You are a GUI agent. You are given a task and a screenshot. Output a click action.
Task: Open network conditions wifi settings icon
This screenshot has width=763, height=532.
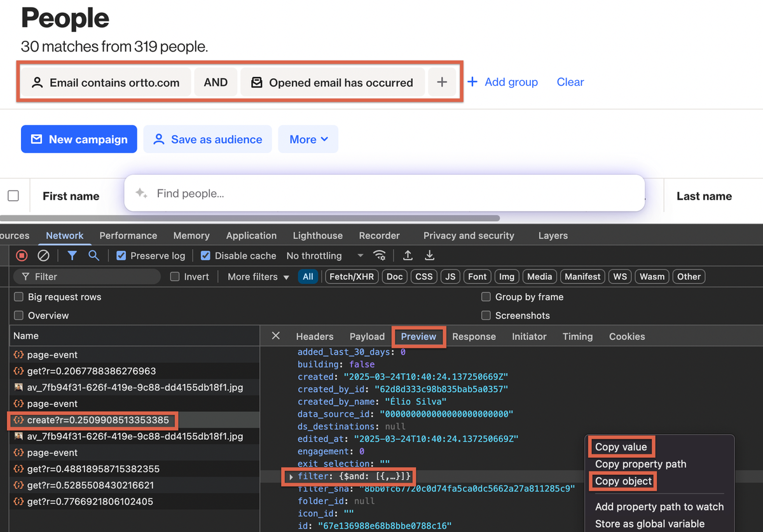tap(380, 256)
